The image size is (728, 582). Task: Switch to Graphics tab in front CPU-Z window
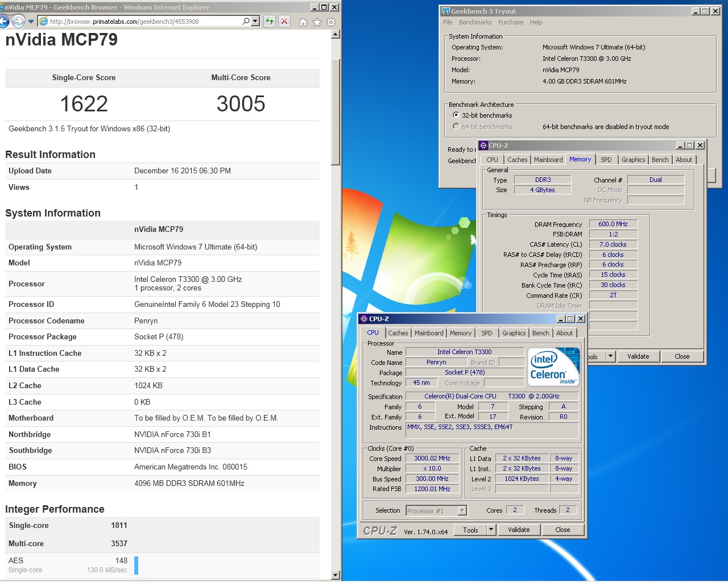[x=514, y=333]
